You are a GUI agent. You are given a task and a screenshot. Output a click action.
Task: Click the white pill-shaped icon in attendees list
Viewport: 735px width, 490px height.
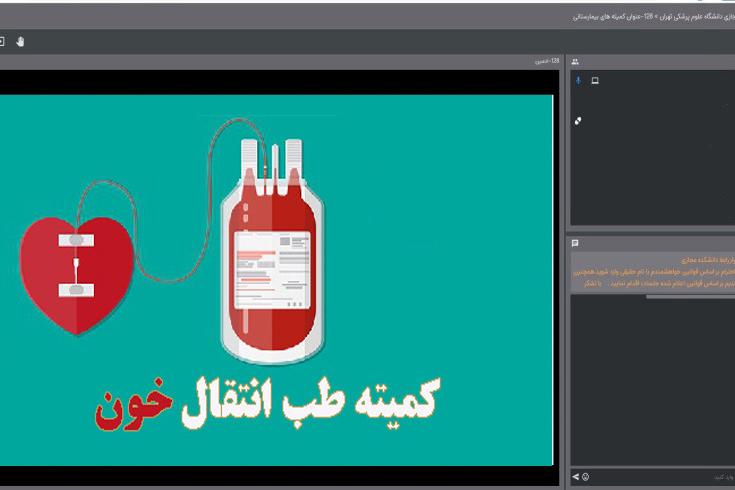578,121
